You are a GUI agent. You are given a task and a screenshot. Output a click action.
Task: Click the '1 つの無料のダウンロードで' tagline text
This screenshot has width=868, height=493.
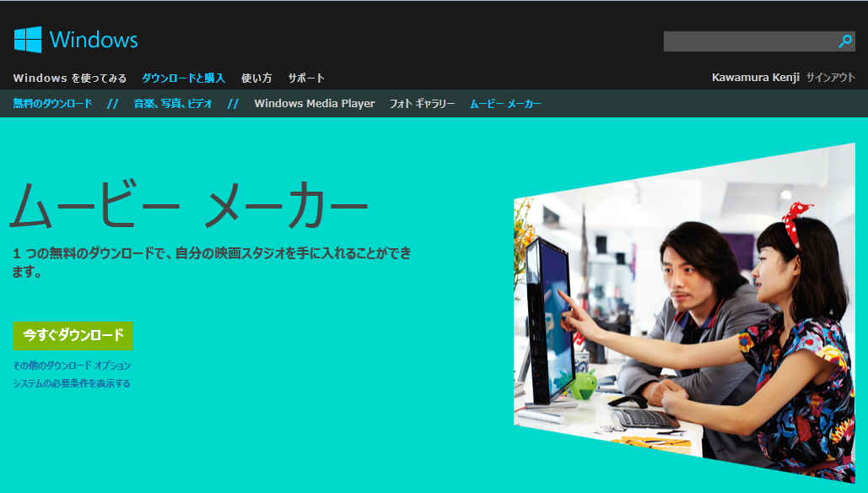(212, 262)
